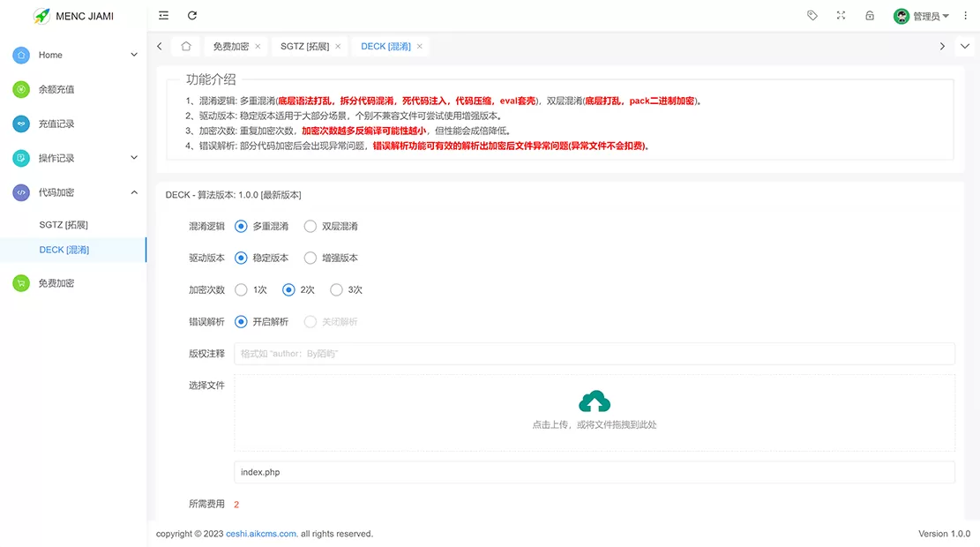The image size is (980, 547).
Task: Set encryption count to 3次
Action: coord(336,290)
